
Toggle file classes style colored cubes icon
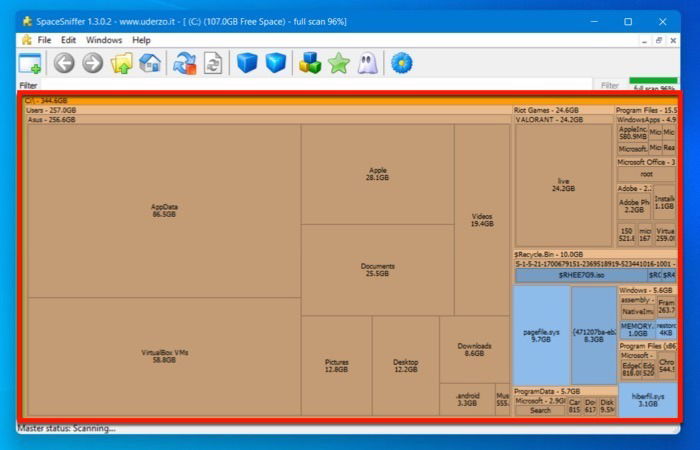point(310,63)
